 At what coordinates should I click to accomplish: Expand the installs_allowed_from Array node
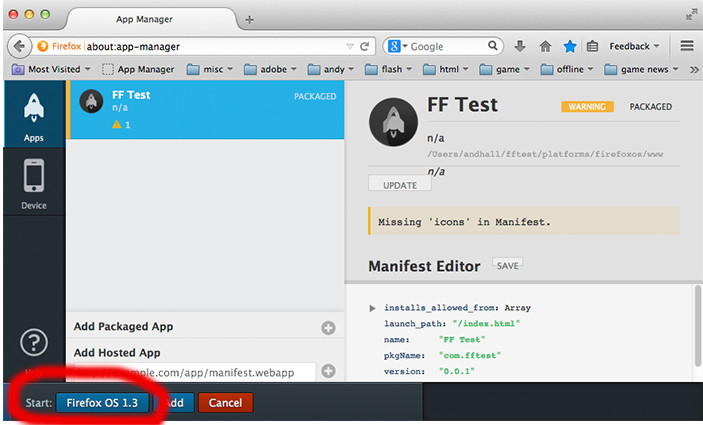pyautogui.click(x=372, y=308)
